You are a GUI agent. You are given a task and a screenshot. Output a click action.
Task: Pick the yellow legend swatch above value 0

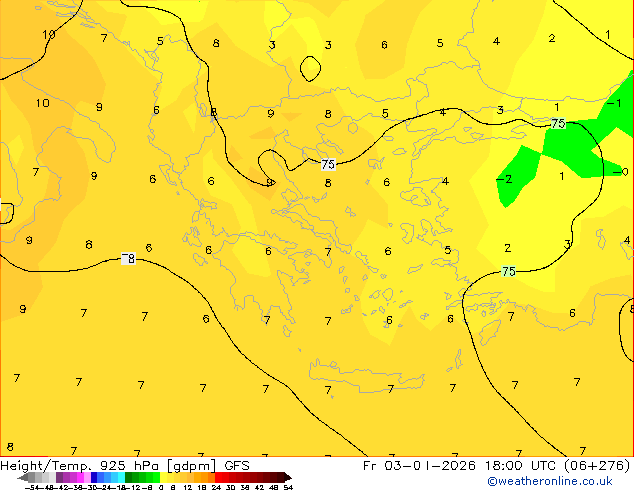pyautogui.click(x=163, y=477)
